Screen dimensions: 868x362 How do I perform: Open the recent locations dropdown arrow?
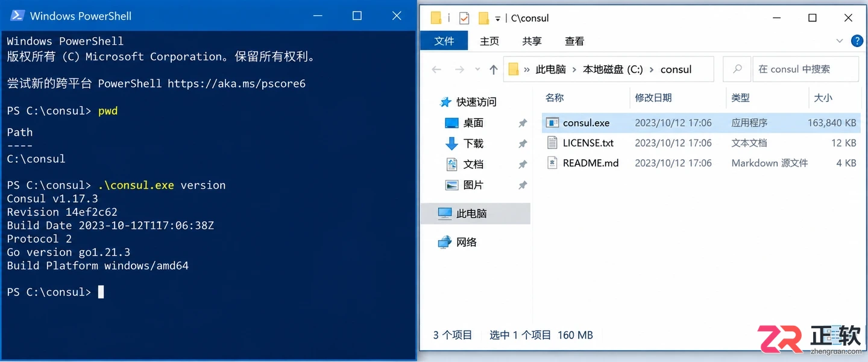coord(477,70)
